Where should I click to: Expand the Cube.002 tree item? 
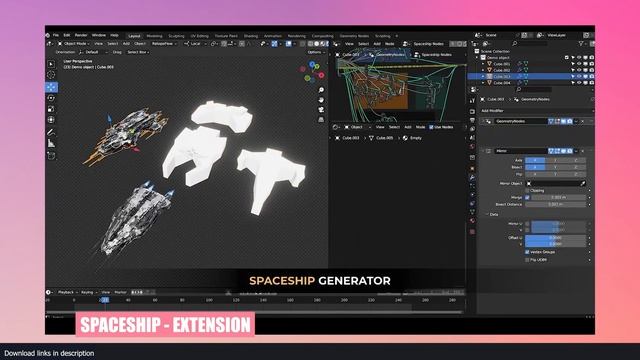483,70
